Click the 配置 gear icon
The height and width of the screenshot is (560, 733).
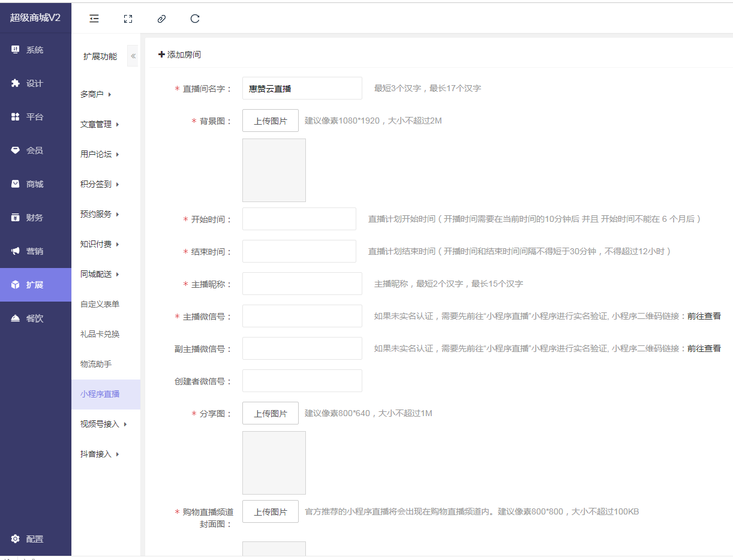pyautogui.click(x=16, y=539)
